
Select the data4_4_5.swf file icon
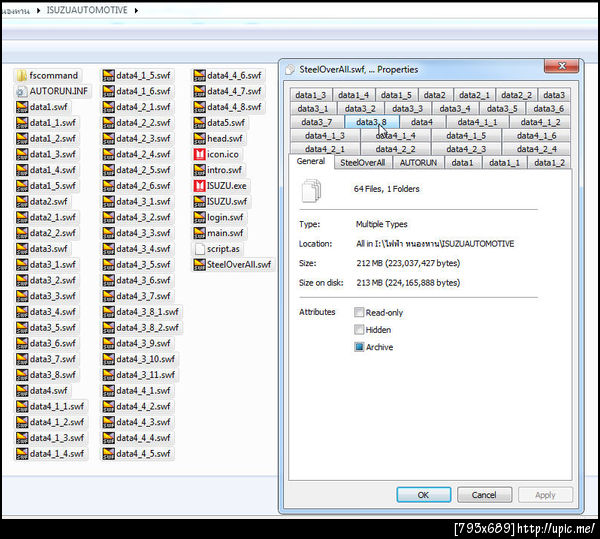109,454
